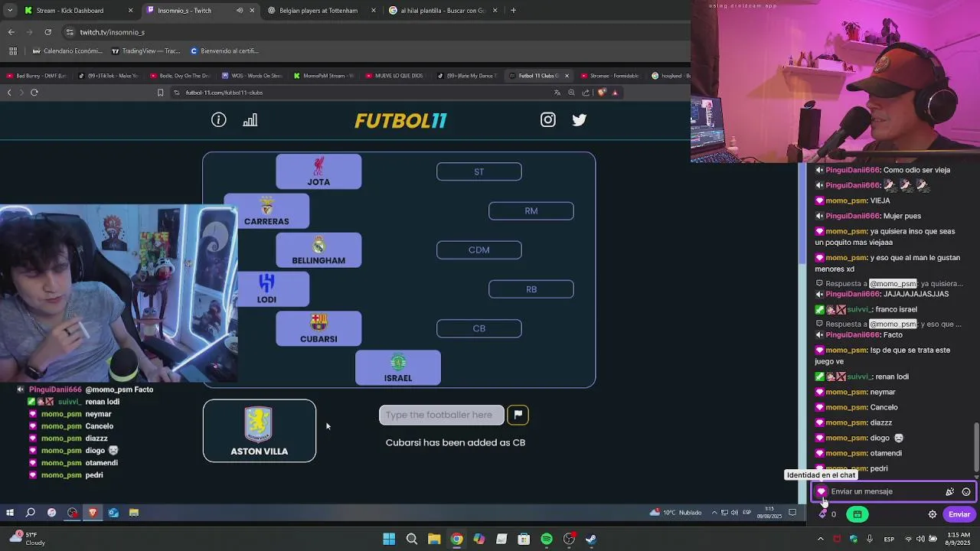The height and width of the screenshot is (551, 980).
Task: Click the PinguiDanii666 name on 'Mujer pues'
Action: [x=852, y=216]
